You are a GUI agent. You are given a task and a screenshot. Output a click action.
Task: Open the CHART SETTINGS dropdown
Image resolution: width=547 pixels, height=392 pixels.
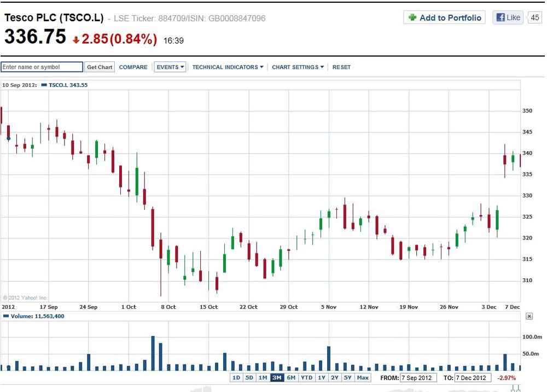(298, 67)
